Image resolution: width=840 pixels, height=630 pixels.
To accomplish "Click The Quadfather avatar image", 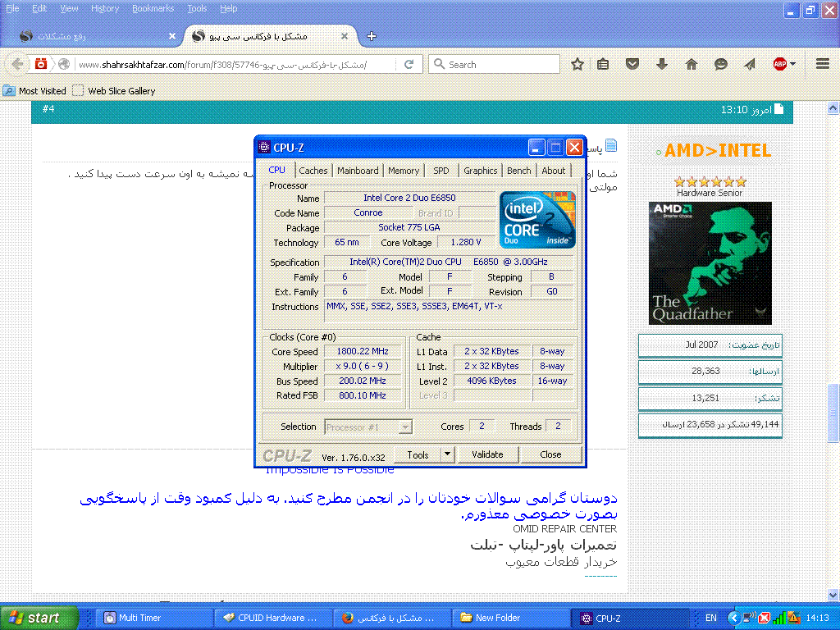I will pos(710,262).
